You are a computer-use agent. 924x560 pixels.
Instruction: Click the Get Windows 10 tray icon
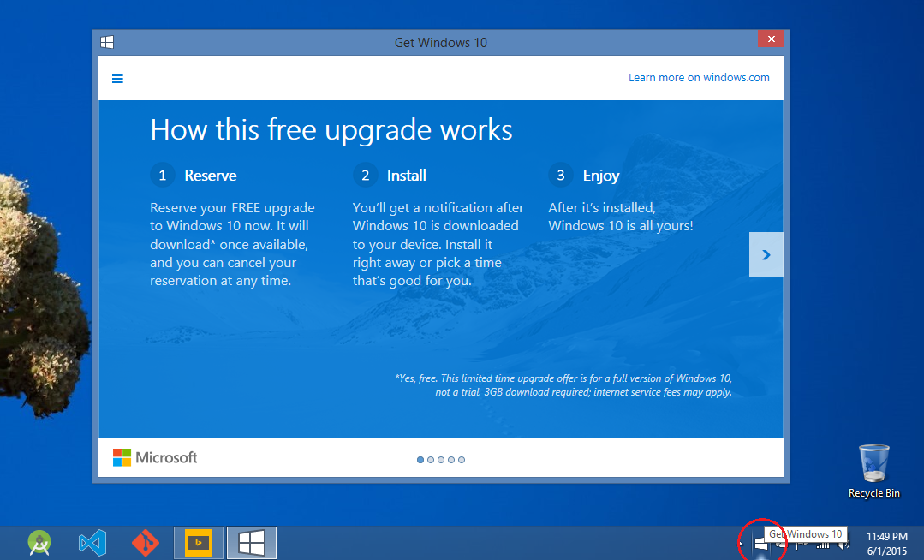click(x=760, y=544)
